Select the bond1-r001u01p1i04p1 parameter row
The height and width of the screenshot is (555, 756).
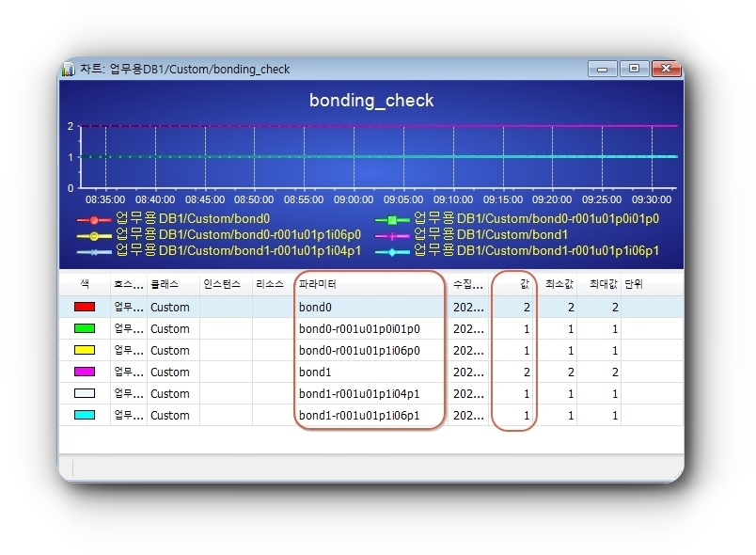tap(359, 393)
